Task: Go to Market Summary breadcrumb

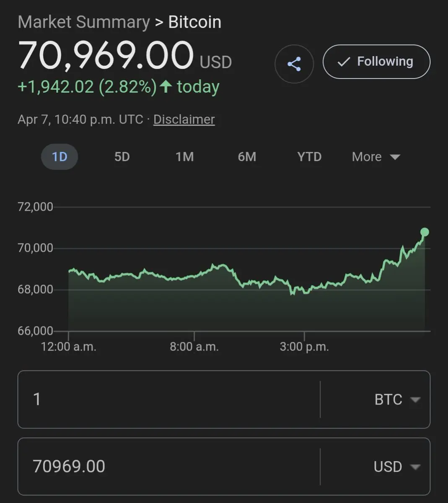Action: 84,22
